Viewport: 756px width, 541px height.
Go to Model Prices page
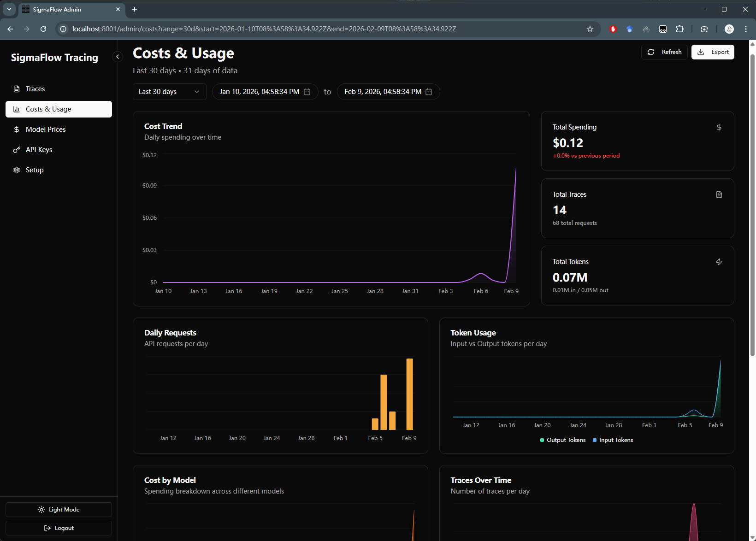click(x=59, y=129)
